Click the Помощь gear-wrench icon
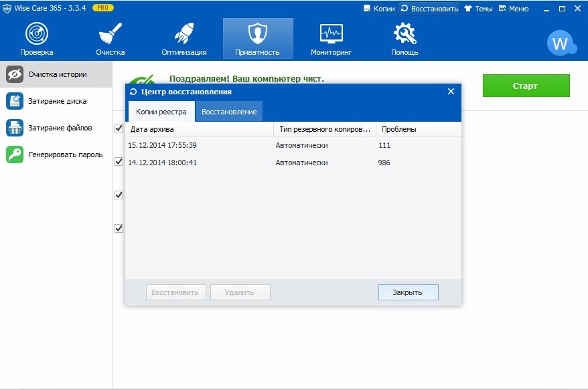 (405, 34)
